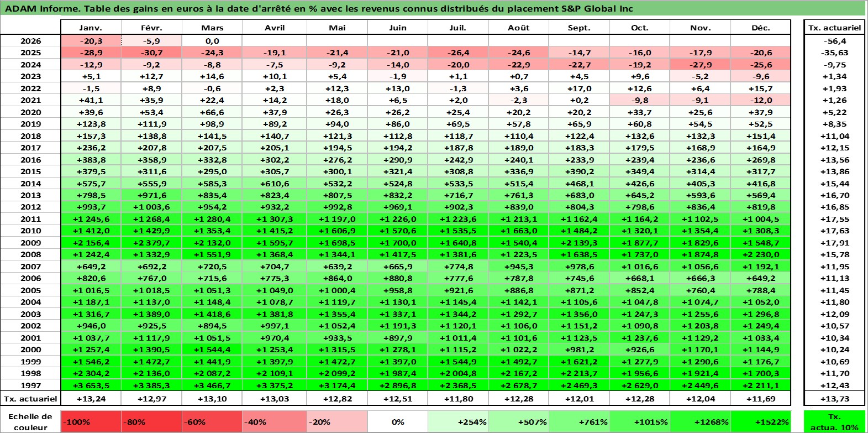The width and height of the screenshot is (868, 433).
Task: Click cell +17,0 for Sept. 2022
Action: tap(579, 88)
